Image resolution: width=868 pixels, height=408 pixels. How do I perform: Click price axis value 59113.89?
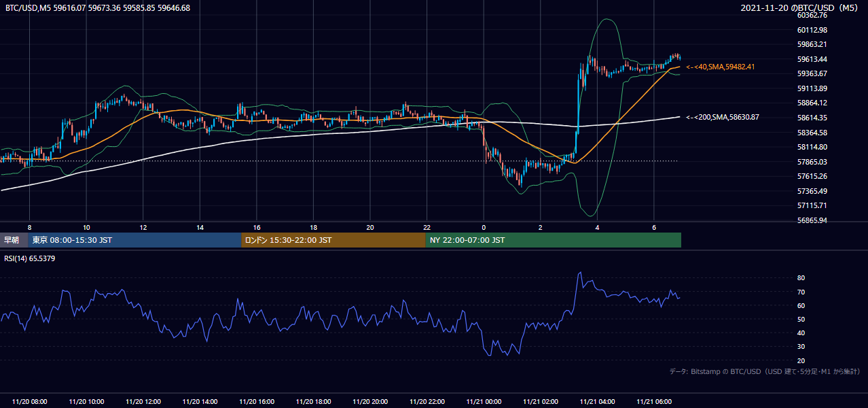(x=812, y=88)
